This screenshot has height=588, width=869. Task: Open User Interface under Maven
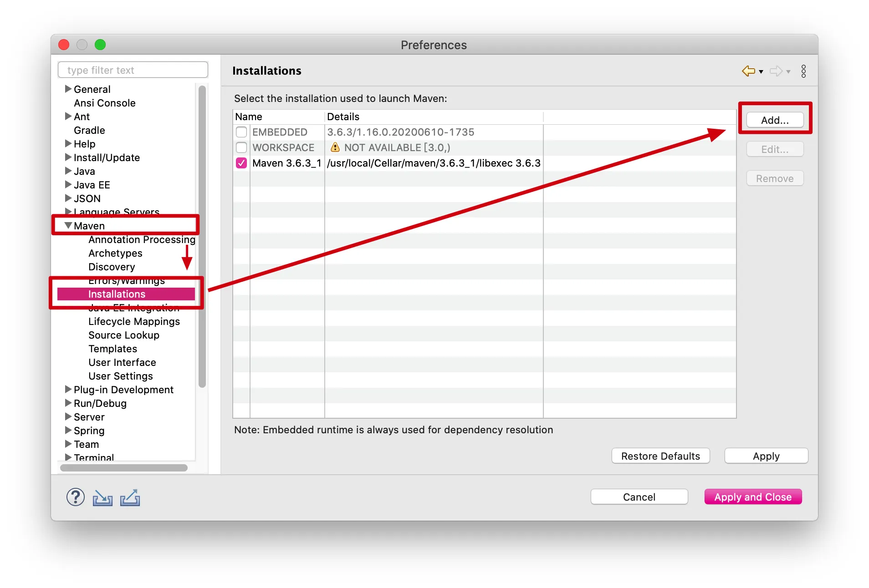tap(122, 362)
